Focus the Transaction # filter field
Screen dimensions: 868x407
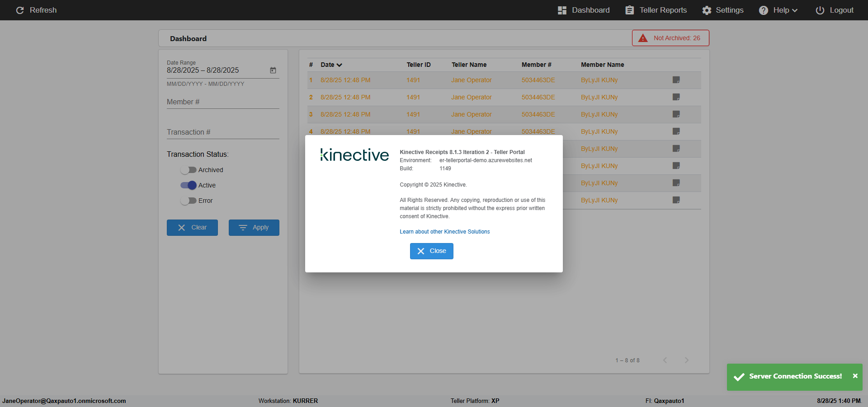pos(223,132)
